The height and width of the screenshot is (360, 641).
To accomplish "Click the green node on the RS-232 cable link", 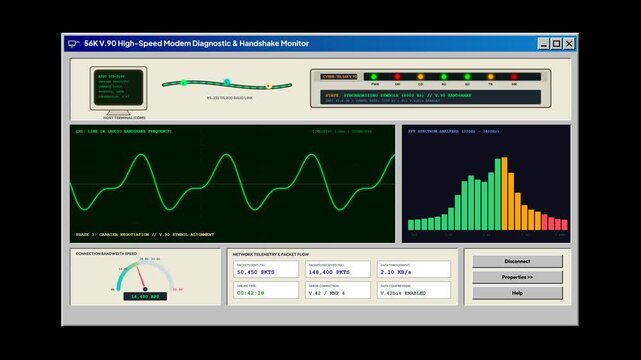I will click(x=184, y=83).
